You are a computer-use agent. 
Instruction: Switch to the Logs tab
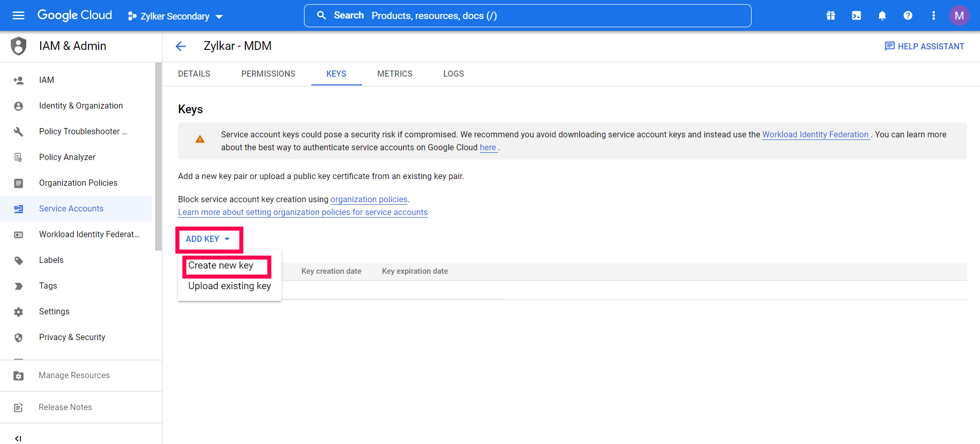[454, 74]
